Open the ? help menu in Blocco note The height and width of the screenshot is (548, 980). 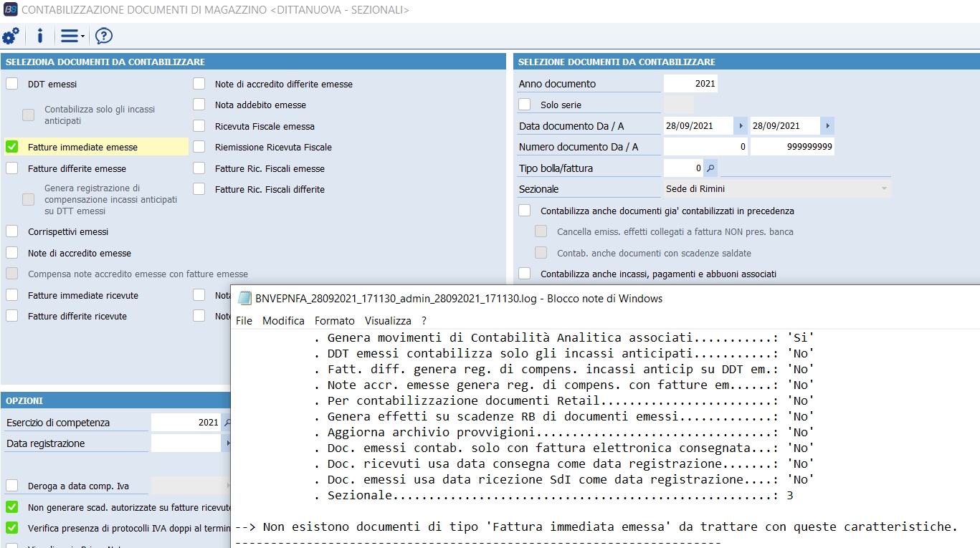[424, 321]
